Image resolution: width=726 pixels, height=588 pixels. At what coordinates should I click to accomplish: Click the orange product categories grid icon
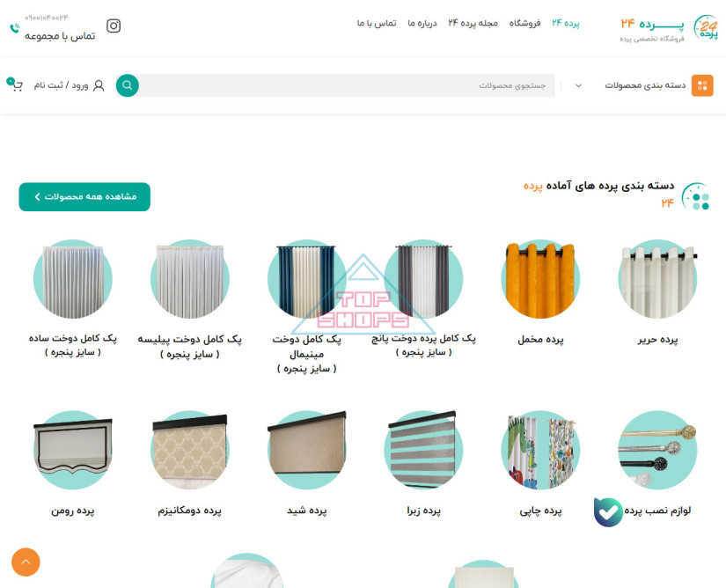pos(702,85)
